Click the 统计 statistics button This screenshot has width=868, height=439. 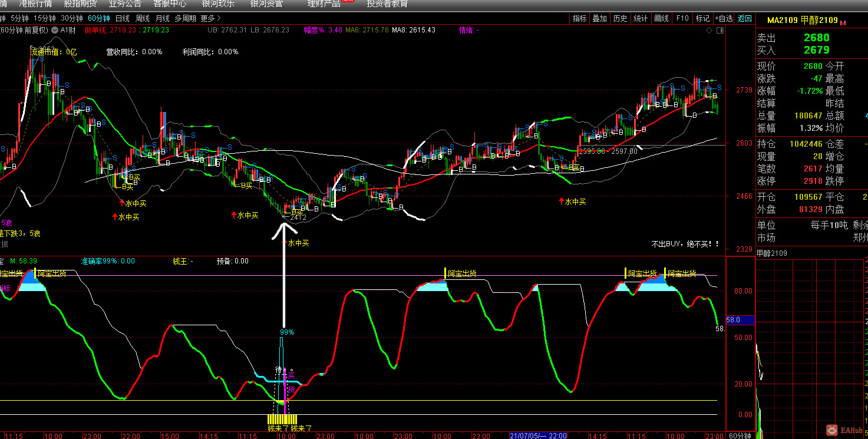(641, 18)
